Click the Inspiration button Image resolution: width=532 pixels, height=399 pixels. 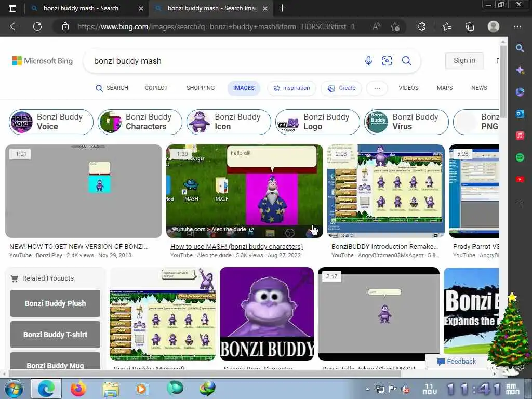(292, 88)
